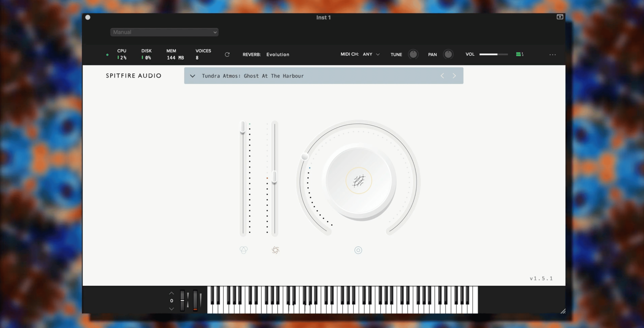Screen dimensions: 644x328
Task: Open the MIDI CH ANY dropdown
Action: 371,54
